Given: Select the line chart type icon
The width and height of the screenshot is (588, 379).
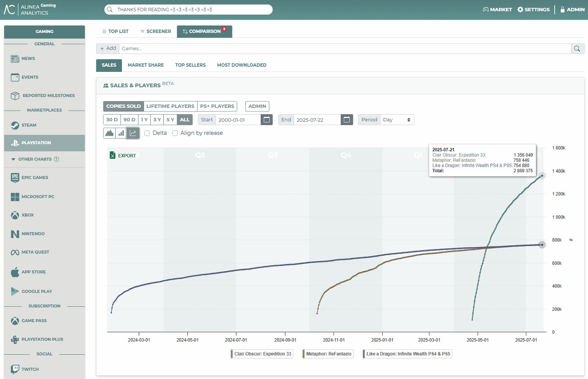Looking at the screenshot, I should tap(133, 133).
